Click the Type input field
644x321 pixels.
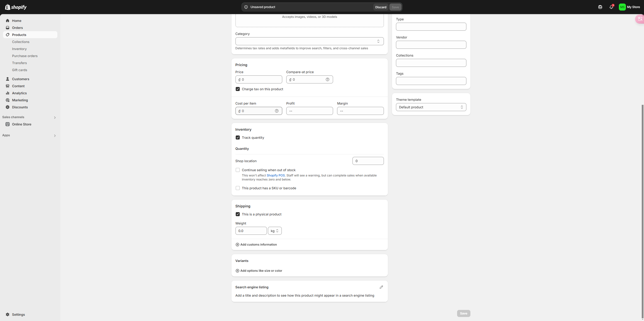pos(431,27)
